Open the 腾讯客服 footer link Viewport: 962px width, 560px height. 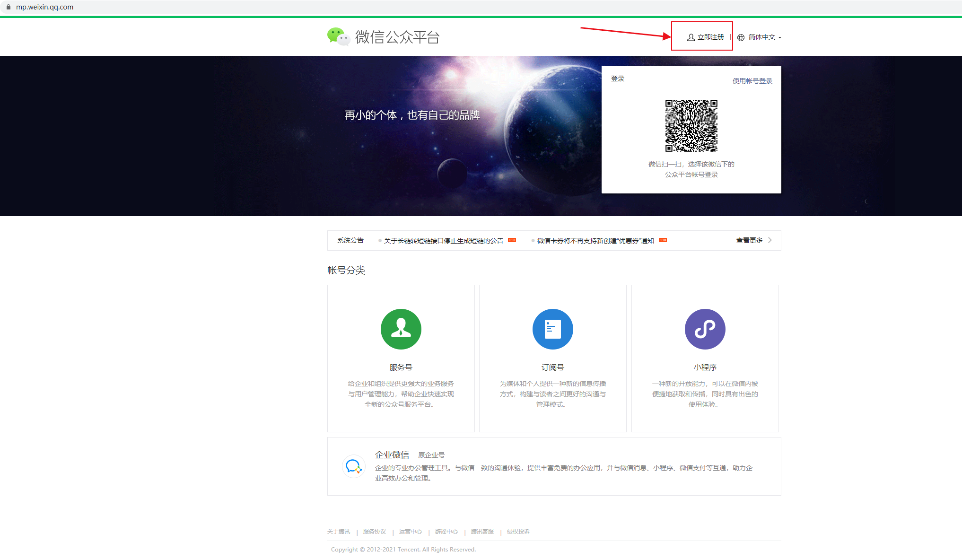click(482, 532)
